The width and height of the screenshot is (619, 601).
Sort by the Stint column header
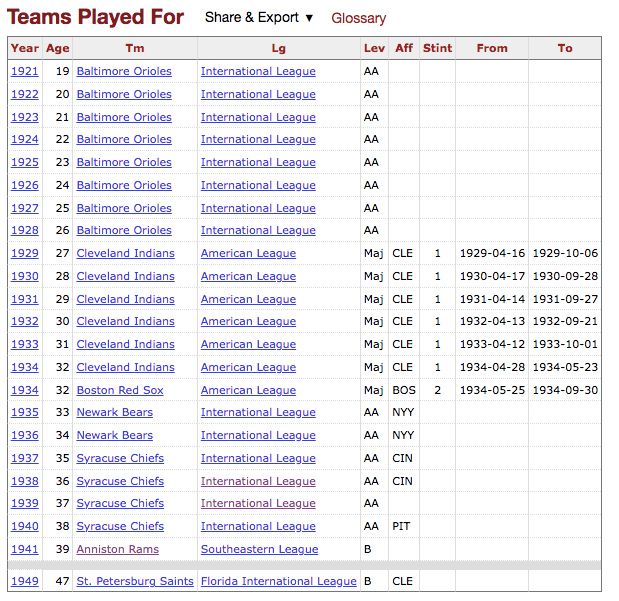point(437,48)
